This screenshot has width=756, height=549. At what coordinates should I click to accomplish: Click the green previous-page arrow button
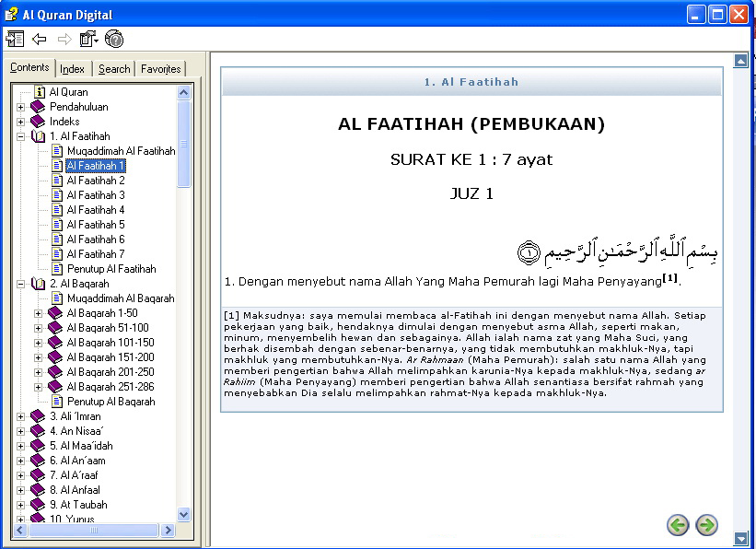pos(678,525)
